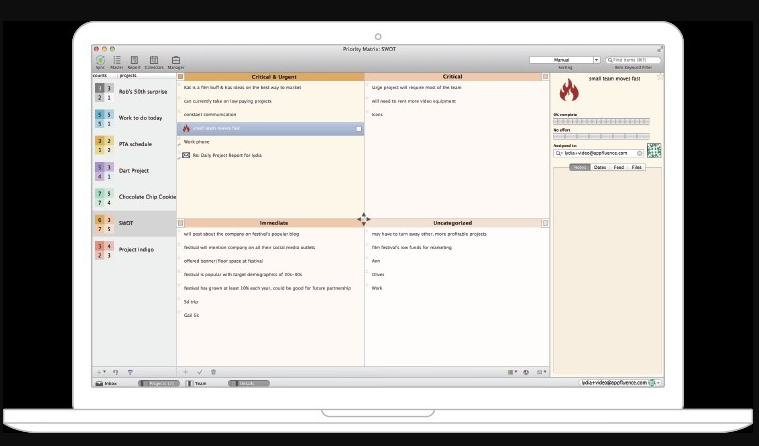Select the Chocolate Chip Cookie project

tap(147, 197)
